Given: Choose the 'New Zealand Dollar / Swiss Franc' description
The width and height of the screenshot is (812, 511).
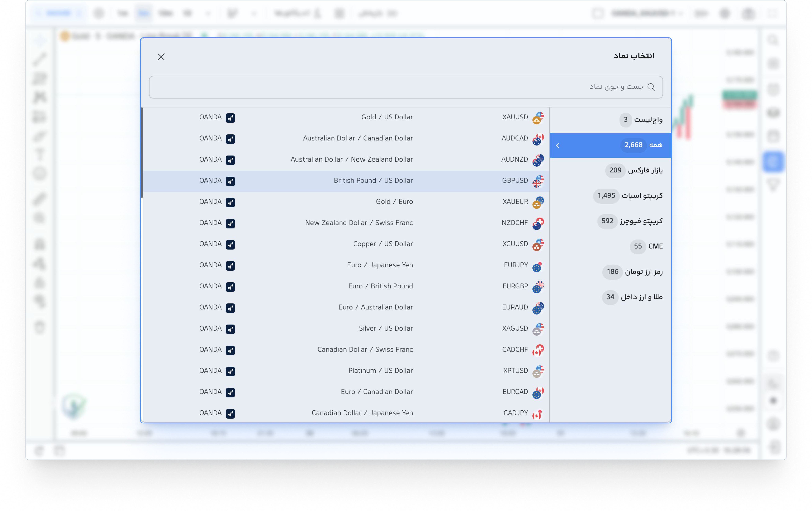Looking at the screenshot, I should click(359, 223).
